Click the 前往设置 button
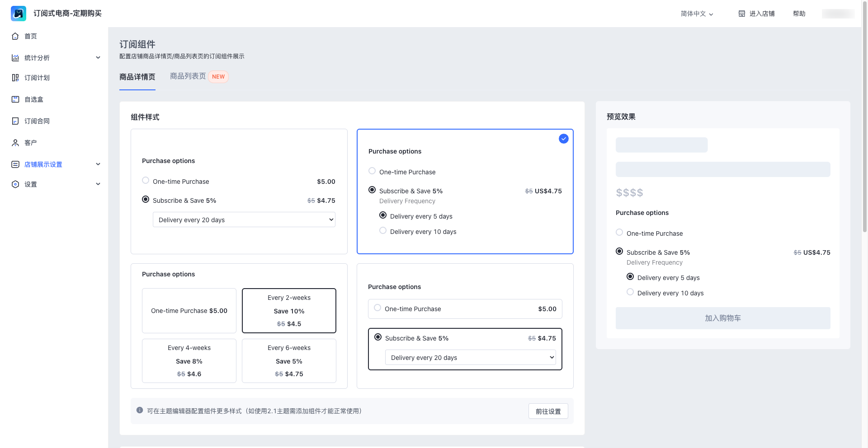This screenshot has width=868, height=448. point(548,411)
